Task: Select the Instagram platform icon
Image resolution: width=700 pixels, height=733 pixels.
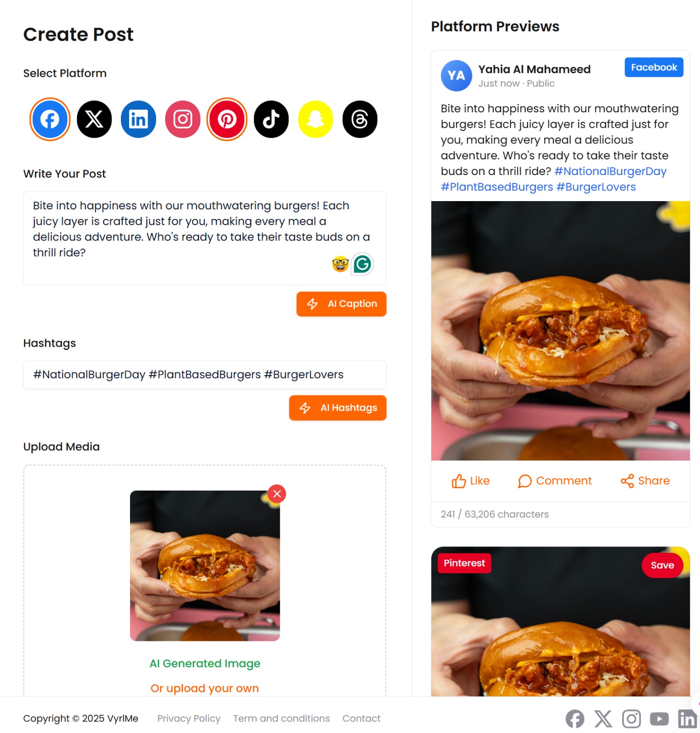Action: coord(183,120)
